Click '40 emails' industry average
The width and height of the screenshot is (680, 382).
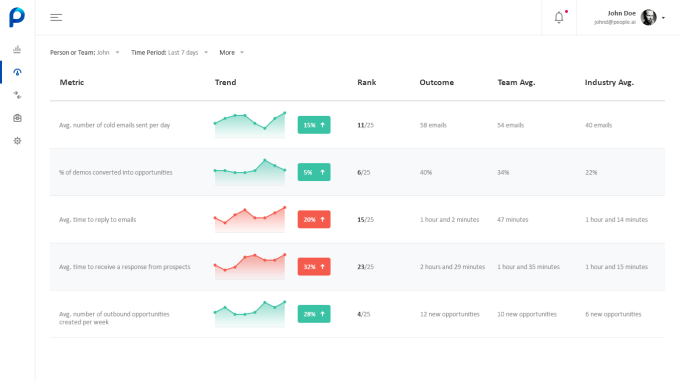[x=598, y=125]
